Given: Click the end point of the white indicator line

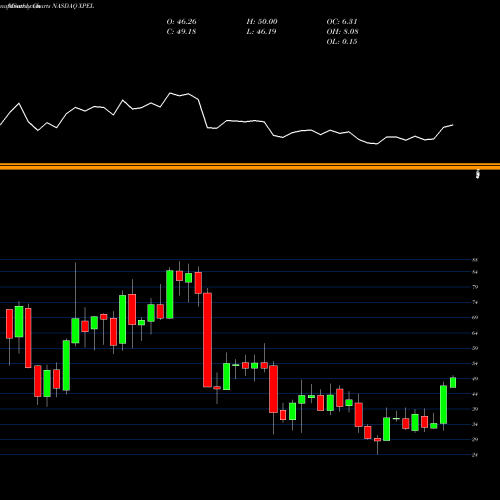Looking at the screenshot, I should pos(453,125).
